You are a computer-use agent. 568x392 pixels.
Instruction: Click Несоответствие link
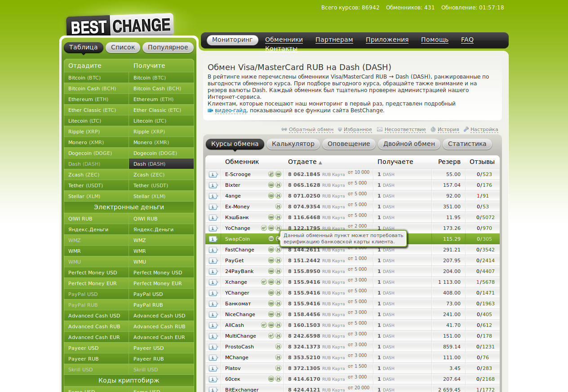pos(405,130)
